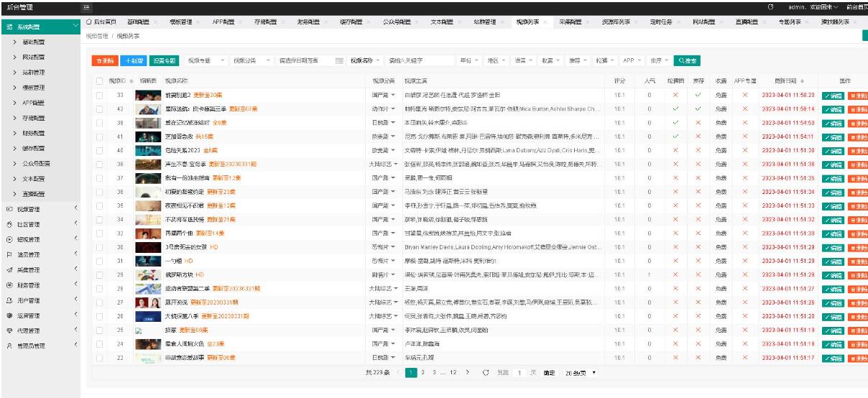Click the keyword search input field
The image size is (868, 398).
tap(420, 61)
